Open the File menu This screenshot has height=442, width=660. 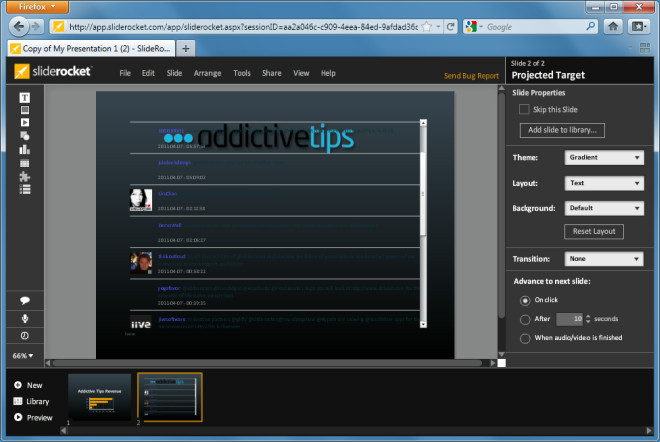125,73
